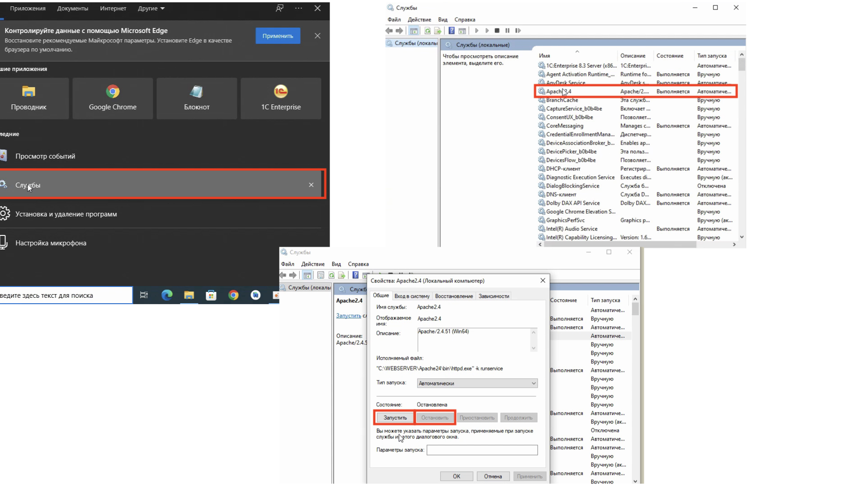Click the Stop service square toolbar icon
This screenshot has width=868, height=488.
[x=497, y=31]
